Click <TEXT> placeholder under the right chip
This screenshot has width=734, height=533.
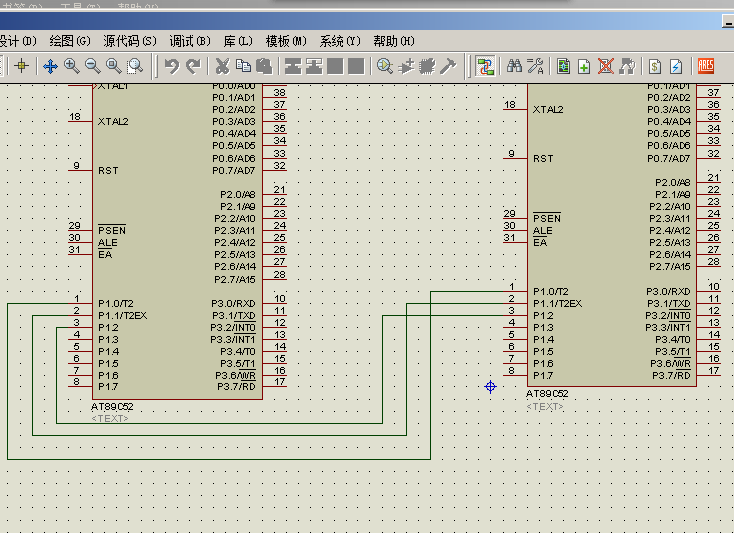click(x=545, y=406)
